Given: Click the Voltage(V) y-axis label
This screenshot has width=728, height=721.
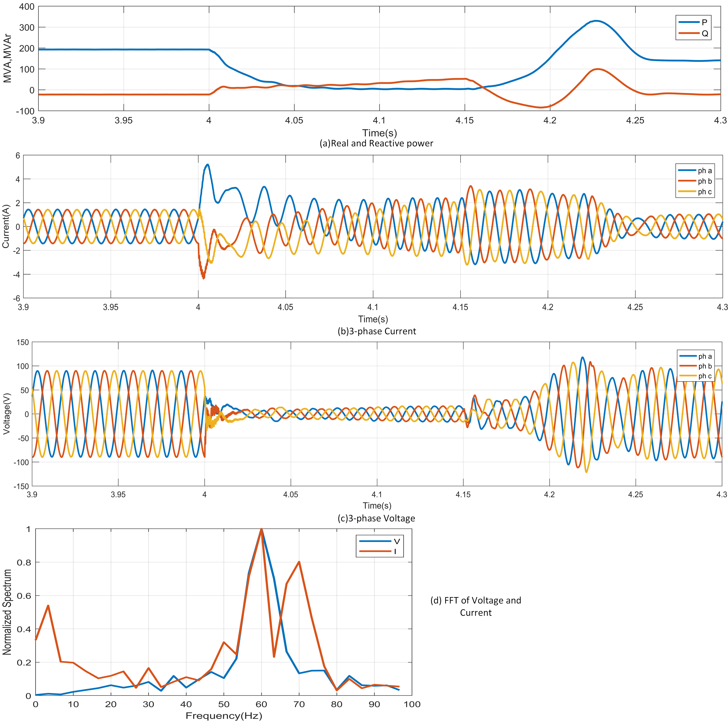Looking at the screenshot, I should coord(6,414).
